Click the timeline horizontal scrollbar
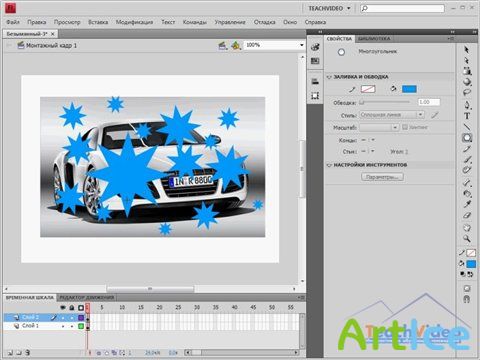This screenshot has width=480, height=360. pos(243,352)
